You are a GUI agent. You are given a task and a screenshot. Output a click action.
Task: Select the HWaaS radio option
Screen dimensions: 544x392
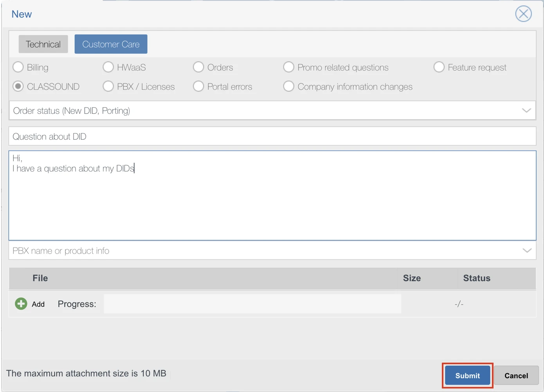[108, 67]
